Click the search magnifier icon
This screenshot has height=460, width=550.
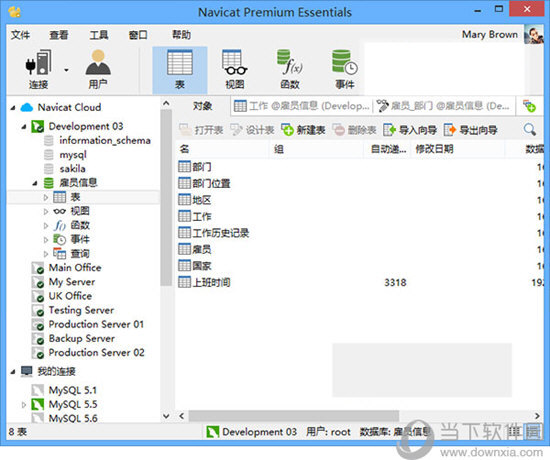click(x=530, y=129)
